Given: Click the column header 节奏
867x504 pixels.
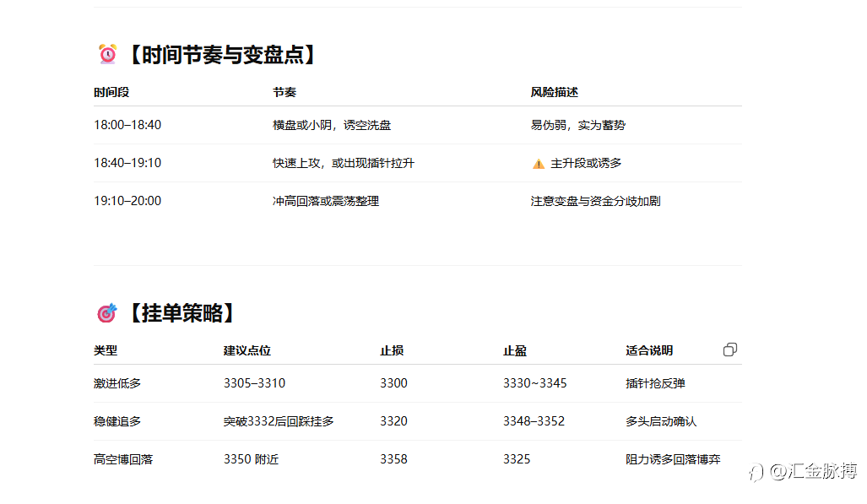Looking at the screenshot, I should point(284,92).
